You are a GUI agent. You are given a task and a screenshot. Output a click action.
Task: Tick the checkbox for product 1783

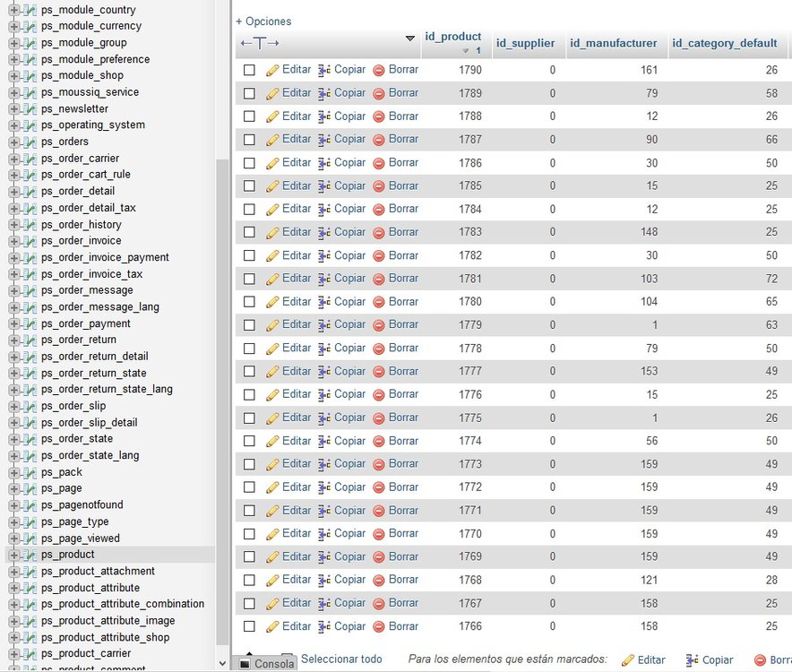tap(249, 232)
